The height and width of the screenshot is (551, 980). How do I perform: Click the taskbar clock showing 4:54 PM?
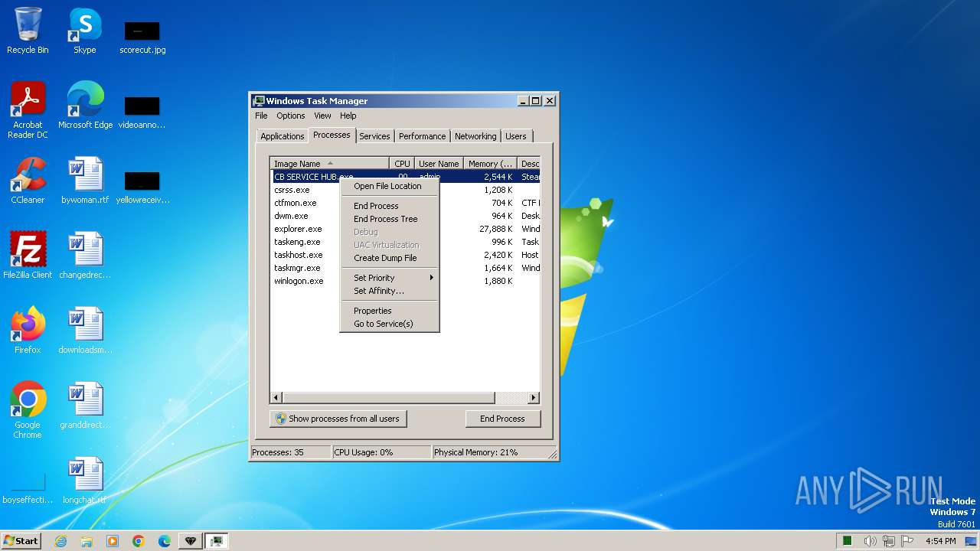940,541
